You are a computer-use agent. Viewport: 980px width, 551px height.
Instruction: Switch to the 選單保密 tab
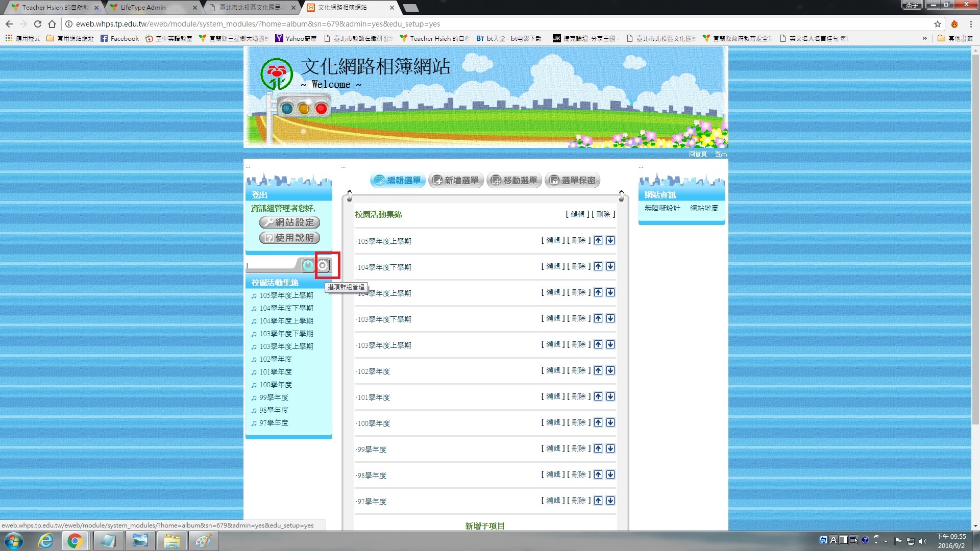(573, 180)
